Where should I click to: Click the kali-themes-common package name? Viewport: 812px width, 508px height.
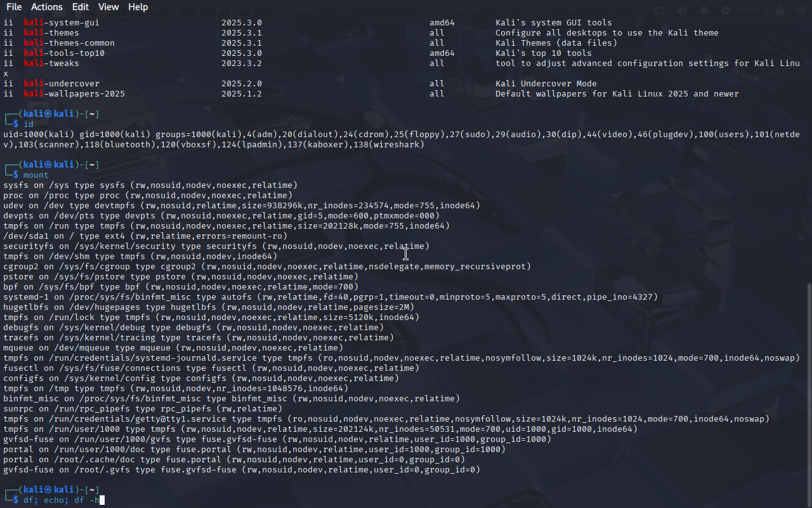(x=69, y=43)
